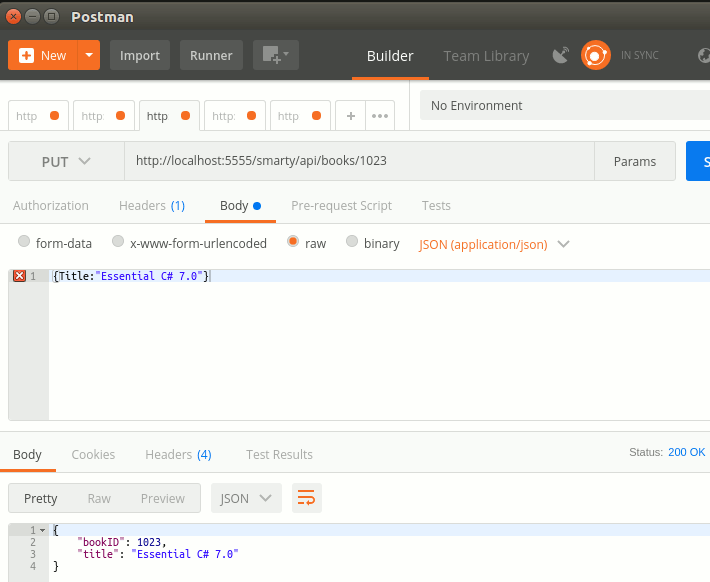Collapse the JSON response fold arrow

click(x=42, y=530)
